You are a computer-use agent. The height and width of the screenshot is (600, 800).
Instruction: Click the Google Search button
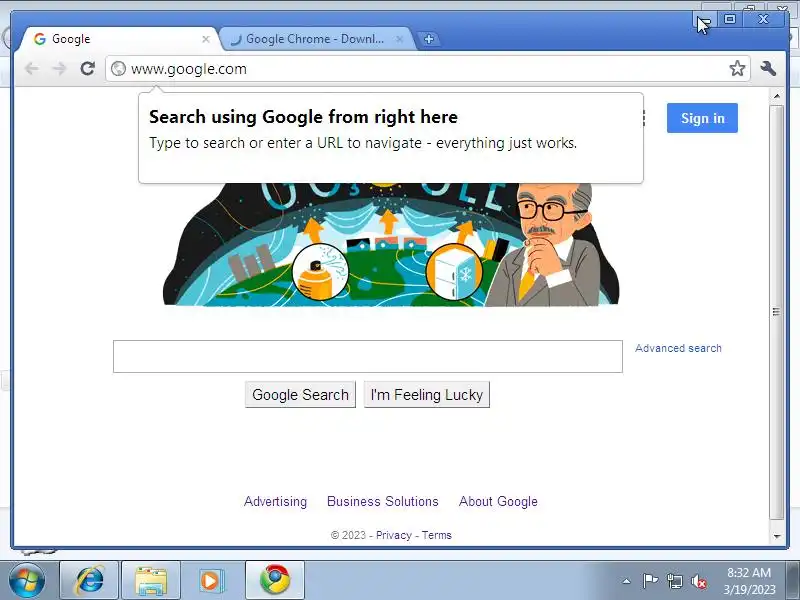300,394
